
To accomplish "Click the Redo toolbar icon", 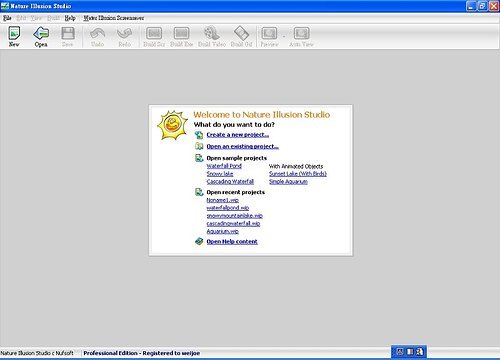I will 125,33.
